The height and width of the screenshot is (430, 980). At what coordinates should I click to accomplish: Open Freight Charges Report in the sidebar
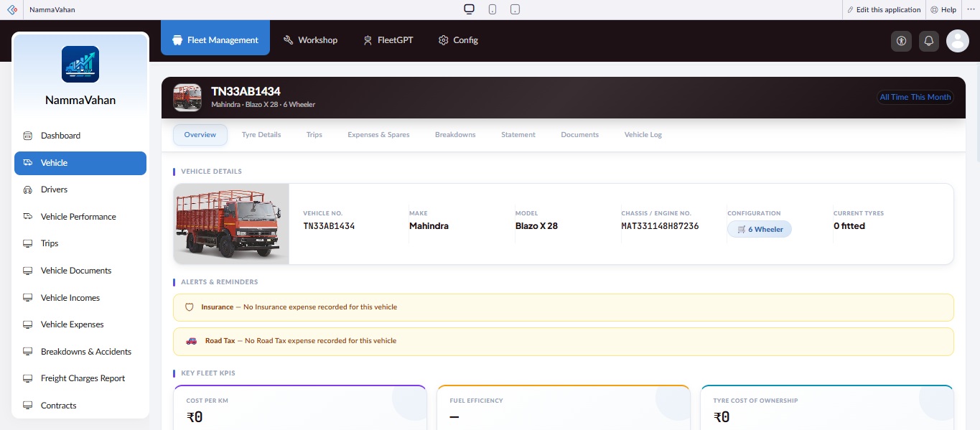(x=80, y=378)
